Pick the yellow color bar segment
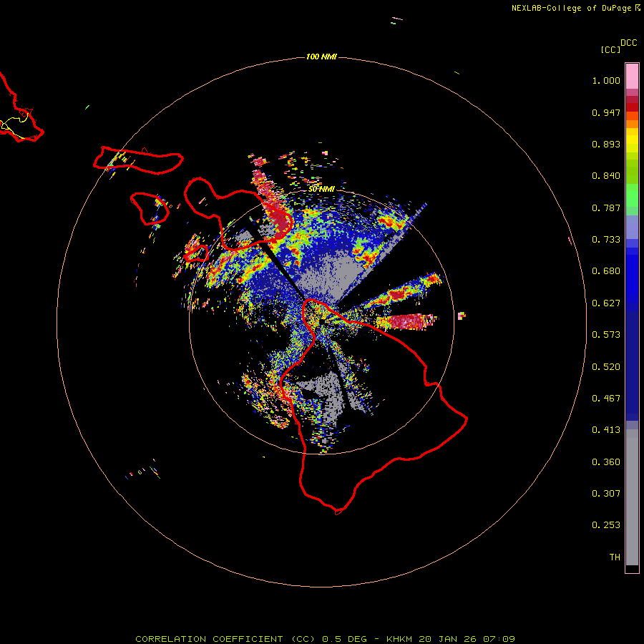 (632, 140)
